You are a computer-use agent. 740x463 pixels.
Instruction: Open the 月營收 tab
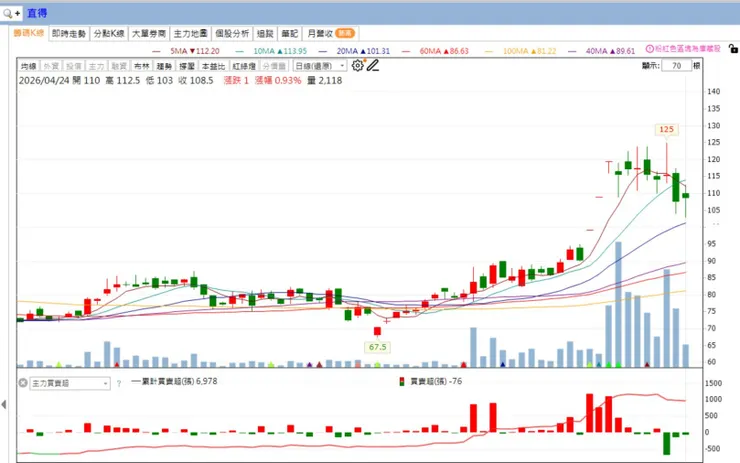(330, 34)
